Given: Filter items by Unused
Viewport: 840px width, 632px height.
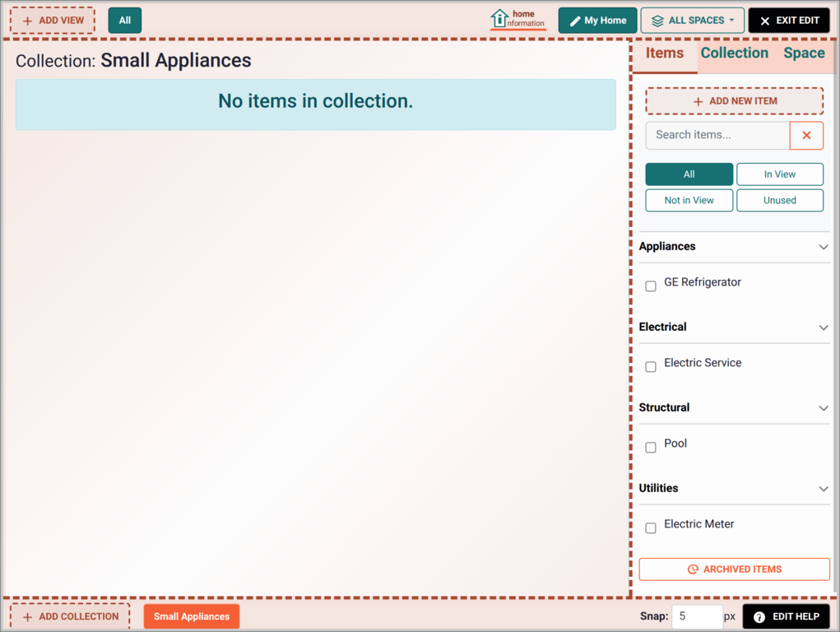Looking at the screenshot, I should point(779,201).
